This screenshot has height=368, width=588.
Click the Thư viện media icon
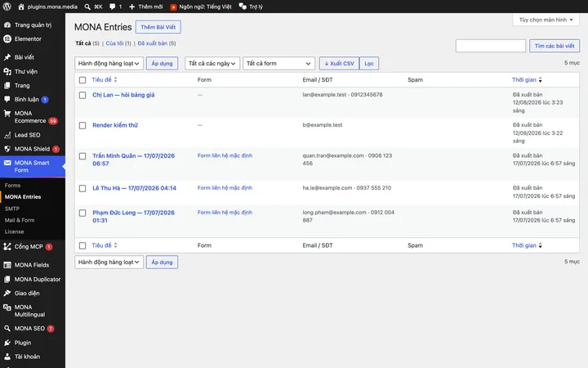[7, 71]
